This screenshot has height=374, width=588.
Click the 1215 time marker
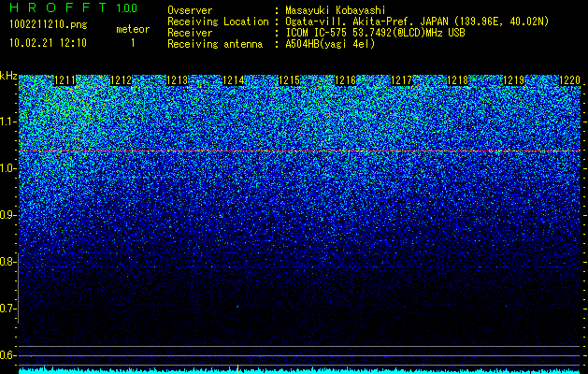point(289,80)
